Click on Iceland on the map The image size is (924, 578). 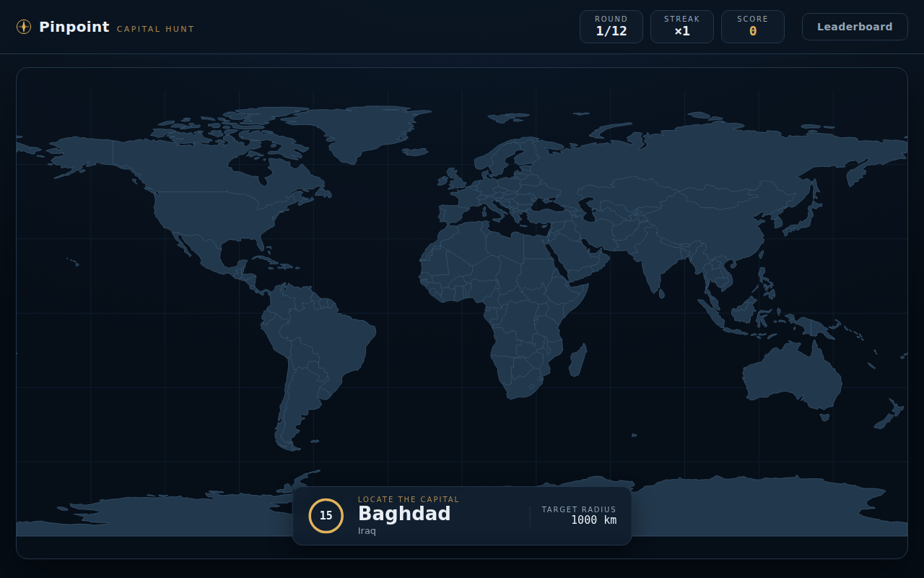[415, 152]
